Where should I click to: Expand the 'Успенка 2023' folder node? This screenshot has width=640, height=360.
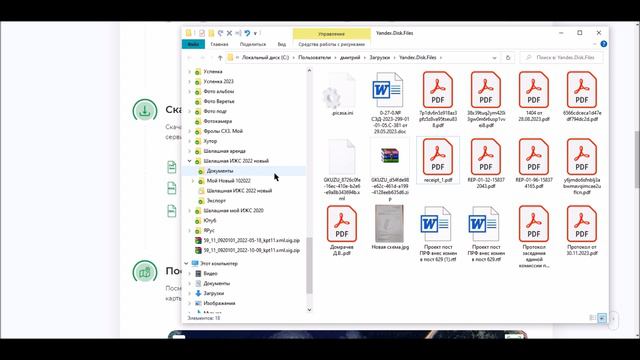(x=189, y=81)
